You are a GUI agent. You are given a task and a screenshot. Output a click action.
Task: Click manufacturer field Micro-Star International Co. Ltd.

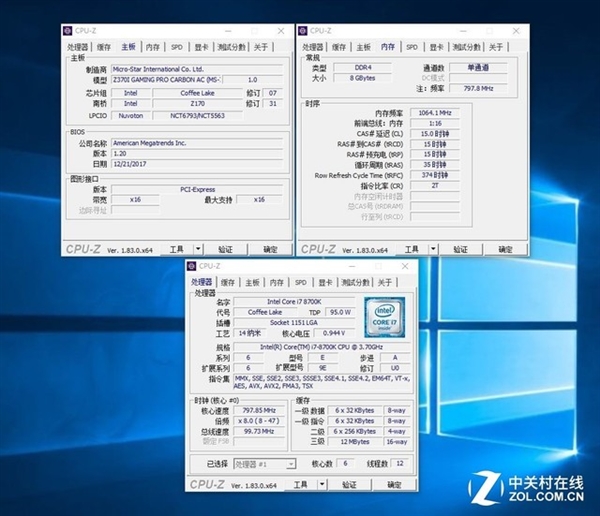click(197, 69)
